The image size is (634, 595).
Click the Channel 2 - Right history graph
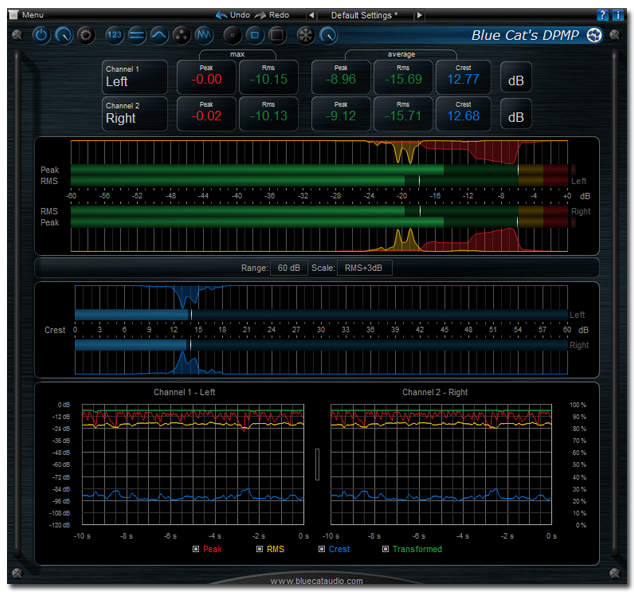tap(441, 464)
